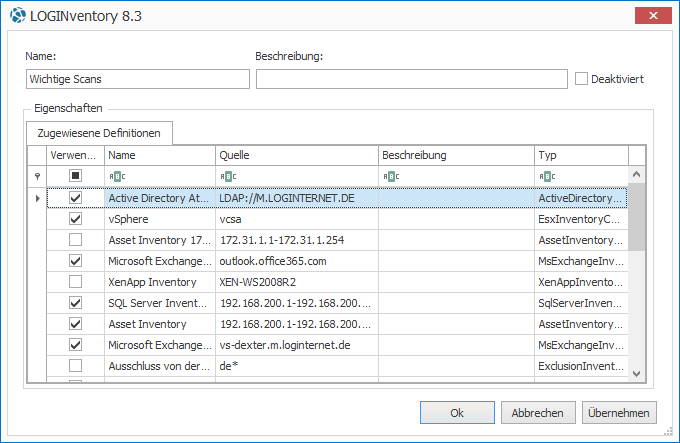
Task: Click the vertical scrollbar thumb
Action: [637, 217]
